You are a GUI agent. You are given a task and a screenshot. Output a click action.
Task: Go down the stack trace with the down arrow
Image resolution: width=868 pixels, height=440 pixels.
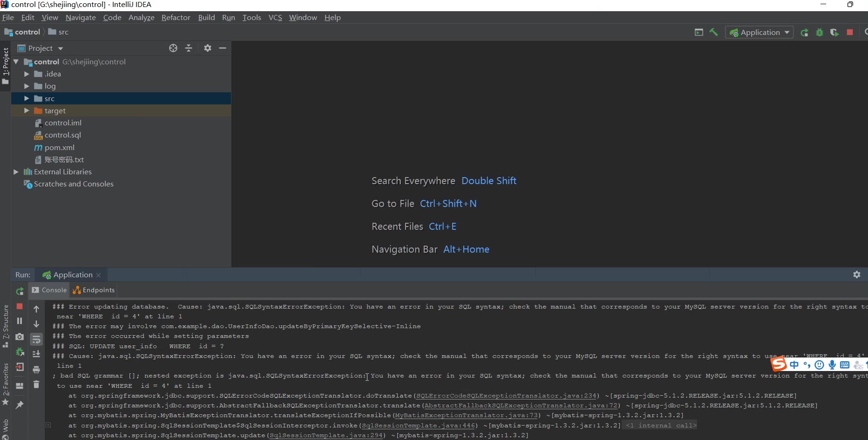coord(36,324)
